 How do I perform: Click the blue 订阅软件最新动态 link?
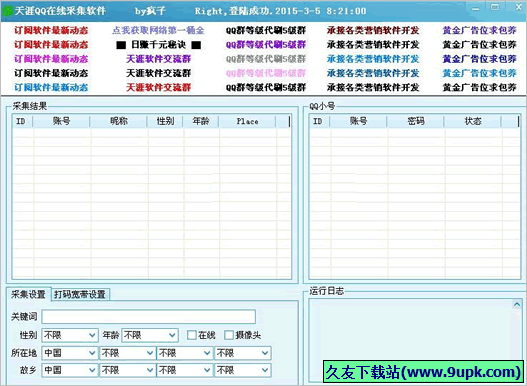click(x=51, y=87)
